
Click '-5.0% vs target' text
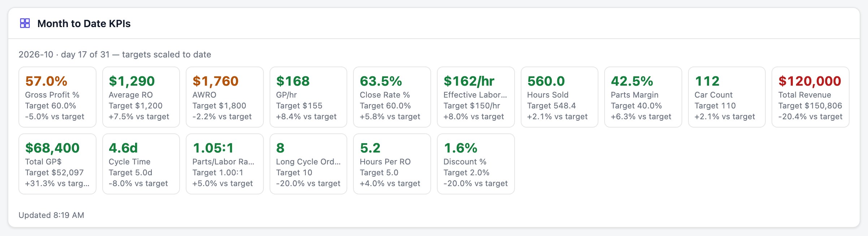55,116
